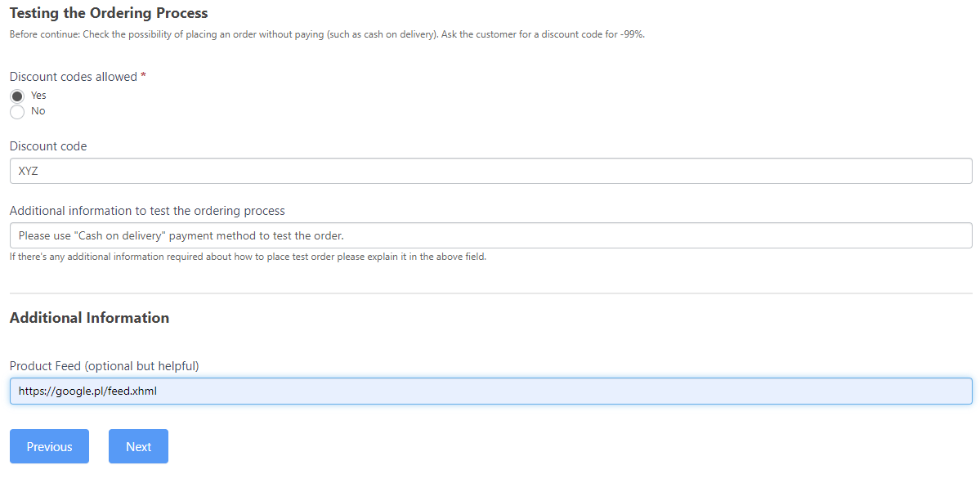Click the 'Discount codes allowed' label

pos(74,77)
